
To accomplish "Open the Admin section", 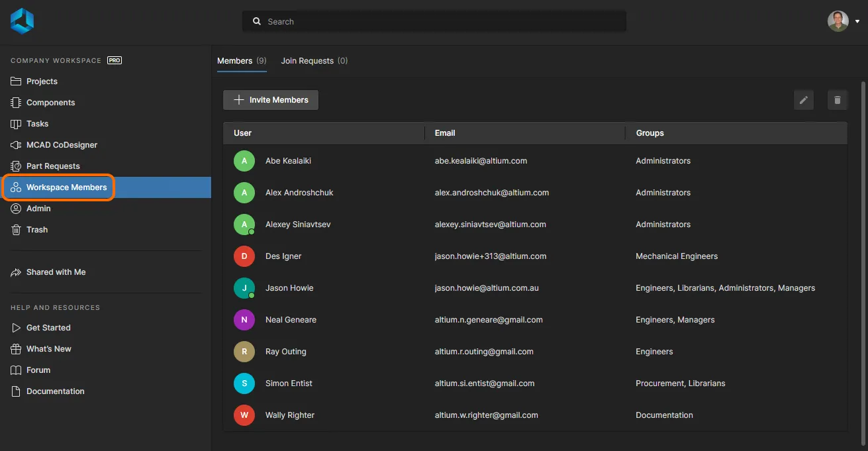I will pos(105,209).
